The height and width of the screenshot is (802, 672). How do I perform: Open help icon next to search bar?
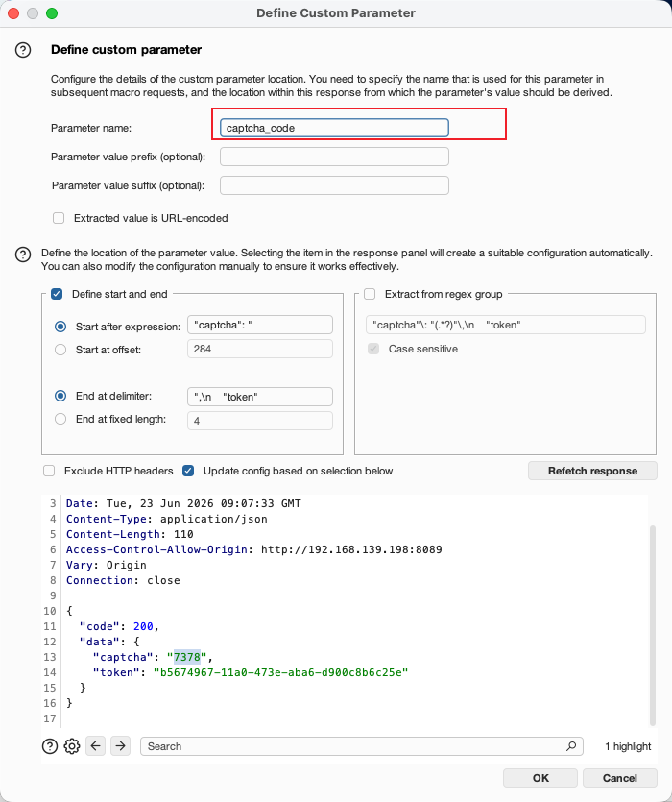[x=50, y=746]
